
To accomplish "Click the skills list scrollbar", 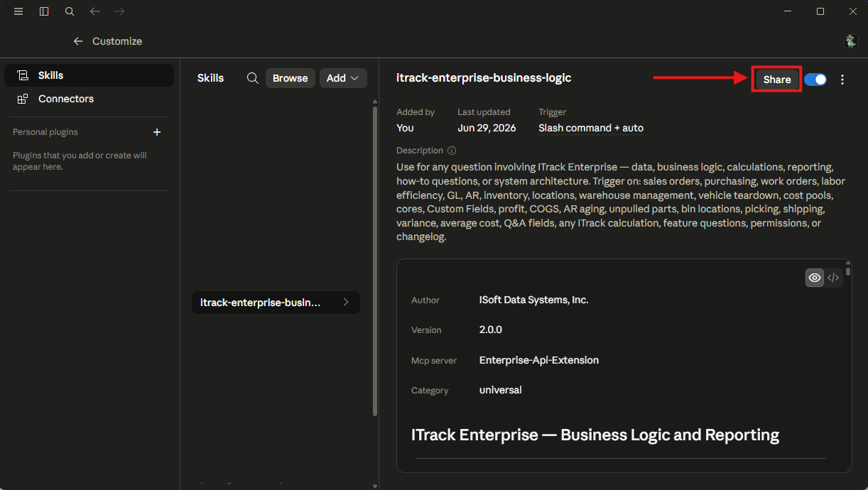I will click(x=375, y=260).
